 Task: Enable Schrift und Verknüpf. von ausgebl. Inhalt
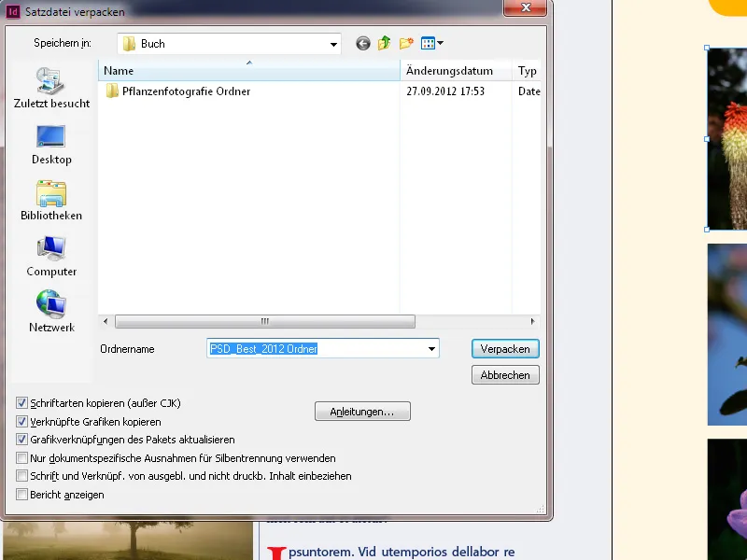point(21,476)
